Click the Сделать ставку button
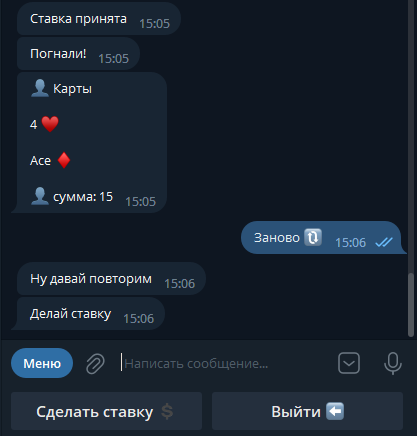Screen dimensions: 417x436 (x=106, y=411)
